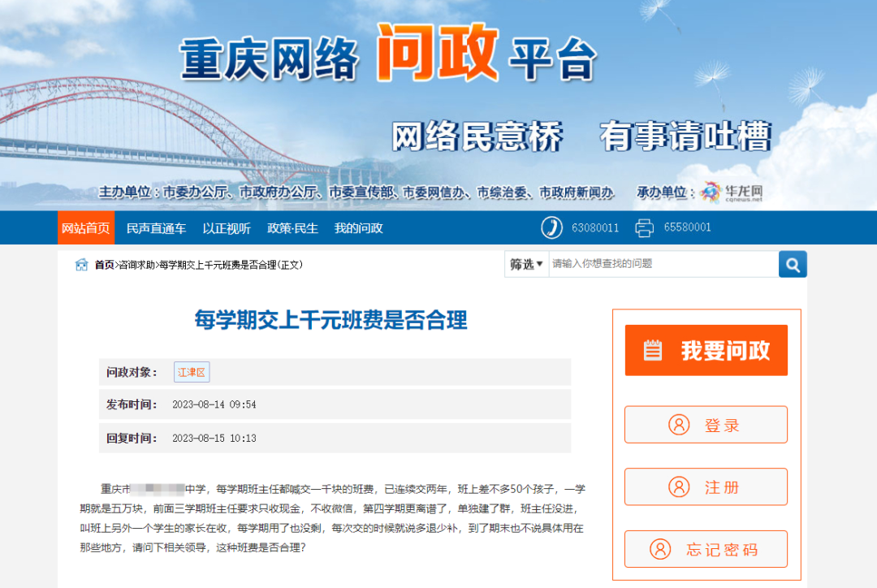Click the fax printer icon beside 65580001
The height and width of the screenshot is (588, 877).
point(644,227)
